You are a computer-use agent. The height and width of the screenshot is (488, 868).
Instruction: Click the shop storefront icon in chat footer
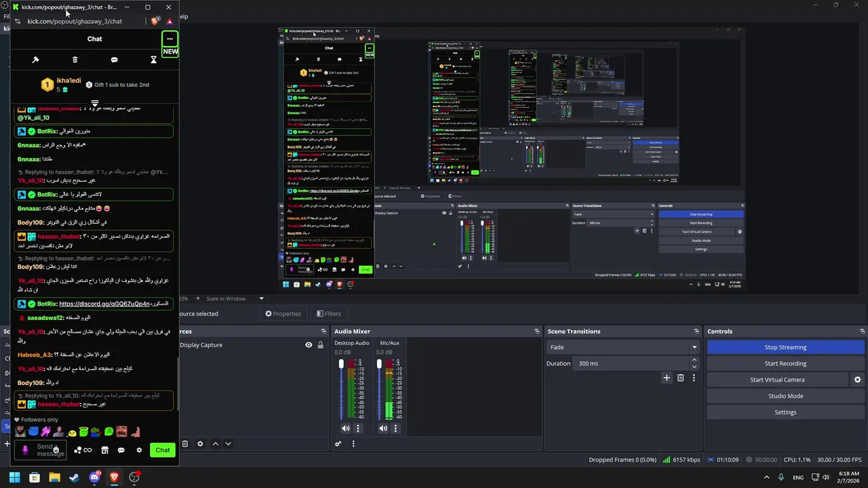point(104,450)
